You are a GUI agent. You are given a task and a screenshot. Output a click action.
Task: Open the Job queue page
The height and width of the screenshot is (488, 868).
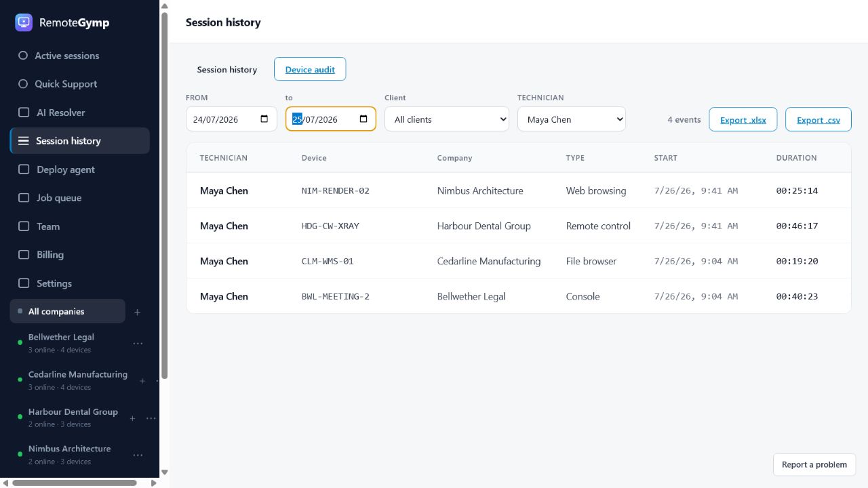80,198
